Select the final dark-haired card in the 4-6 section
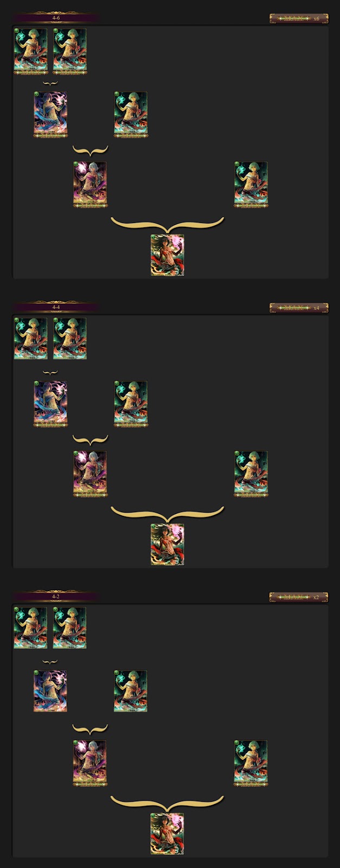The width and height of the screenshot is (340, 868). [167, 255]
